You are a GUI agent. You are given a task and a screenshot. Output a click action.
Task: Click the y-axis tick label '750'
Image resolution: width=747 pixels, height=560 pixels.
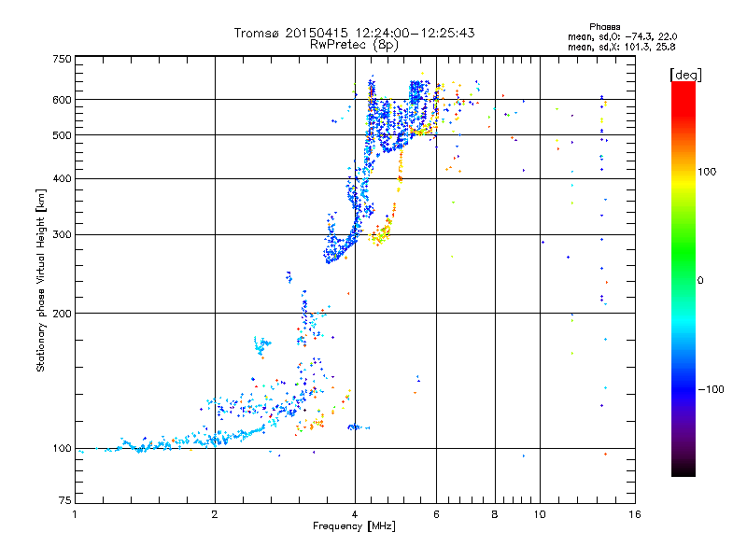(x=62, y=59)
